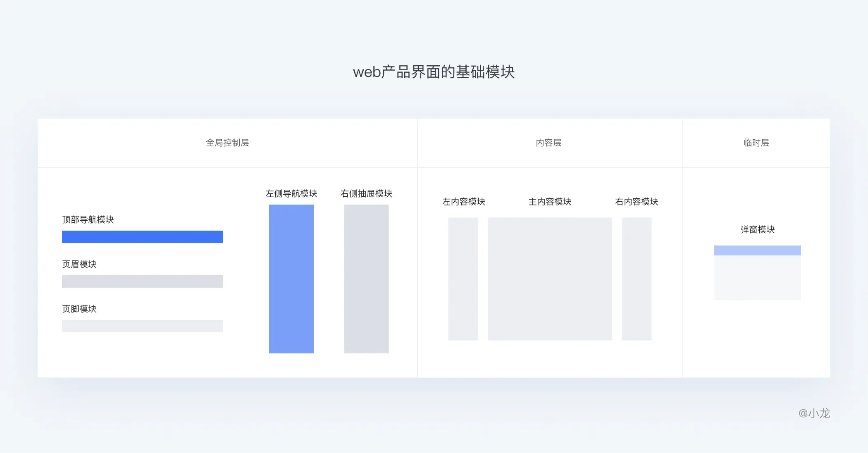868x453 pixels.
Task: Click the 主内容模块 label
Action: coord(550,202)
